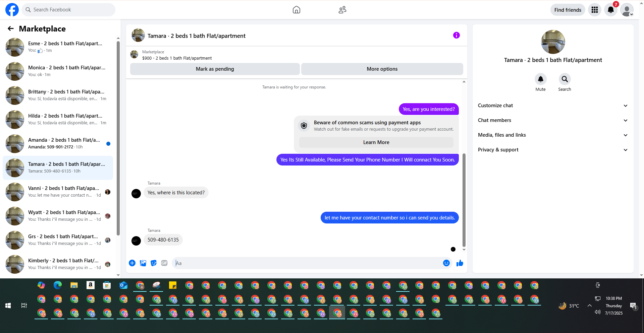Focus the Aa message input field
This screenshot has width=644, height=333.
pyautogui.click(x=307, y=263)
